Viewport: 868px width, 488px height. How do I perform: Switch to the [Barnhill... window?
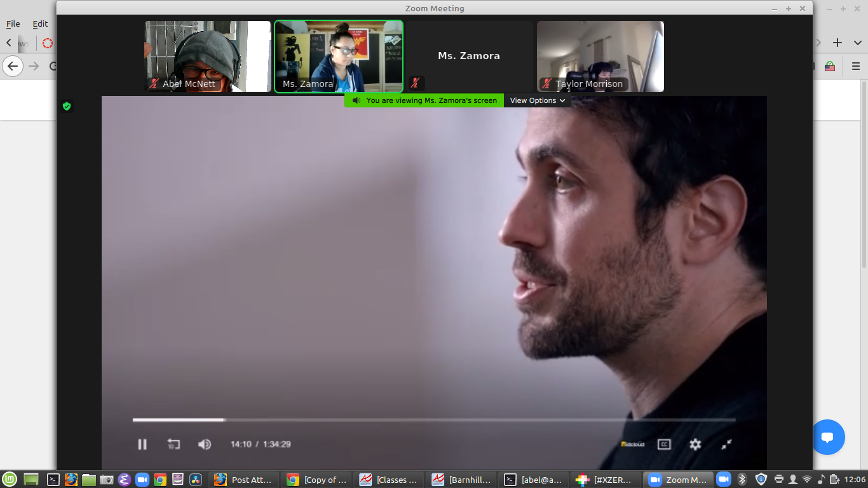click(461, 480)
